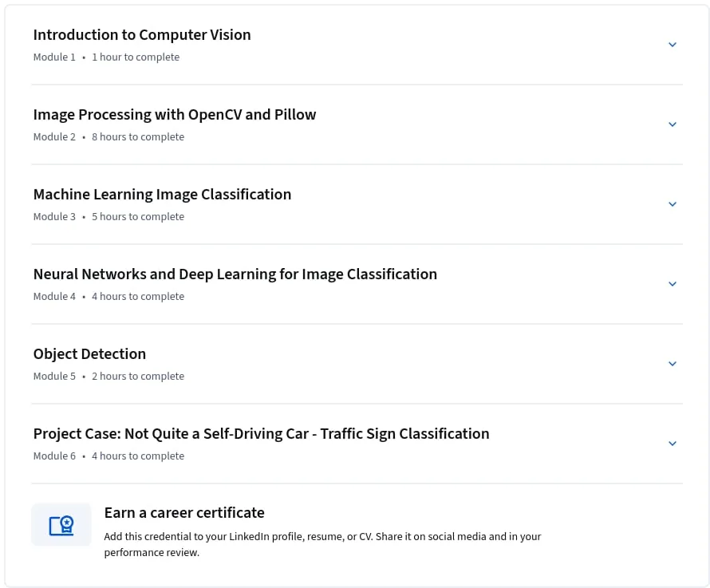The height and width of the screenshot is (588, 710).
Task: Open Project Case Self-Driving Car title
Action: point(262,433)
